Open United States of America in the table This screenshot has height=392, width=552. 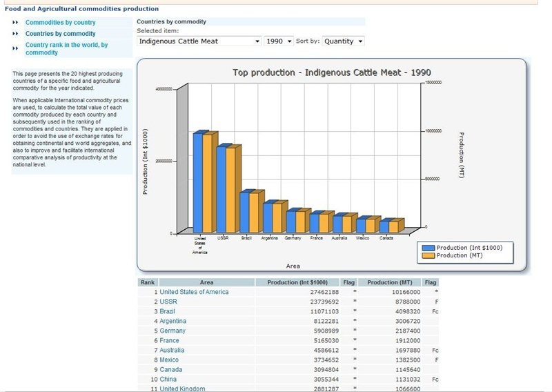click(x=194, y=292)
